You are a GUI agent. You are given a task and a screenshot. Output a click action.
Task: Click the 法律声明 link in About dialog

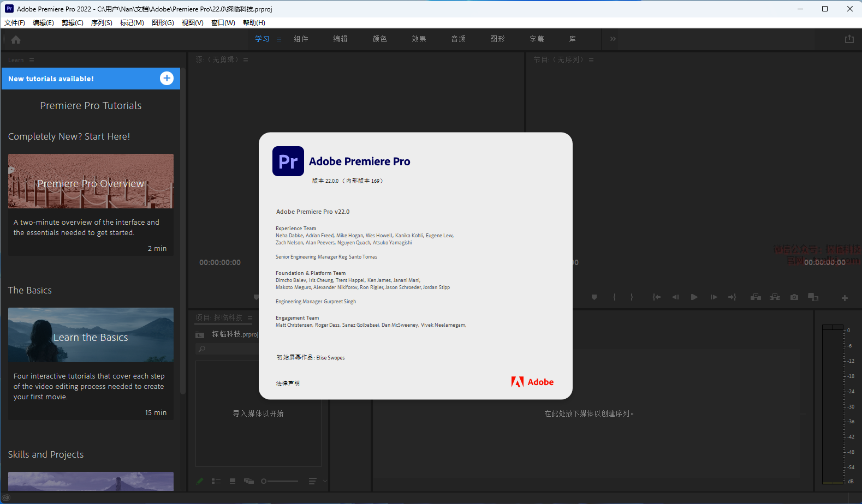(x=288, y=383)
